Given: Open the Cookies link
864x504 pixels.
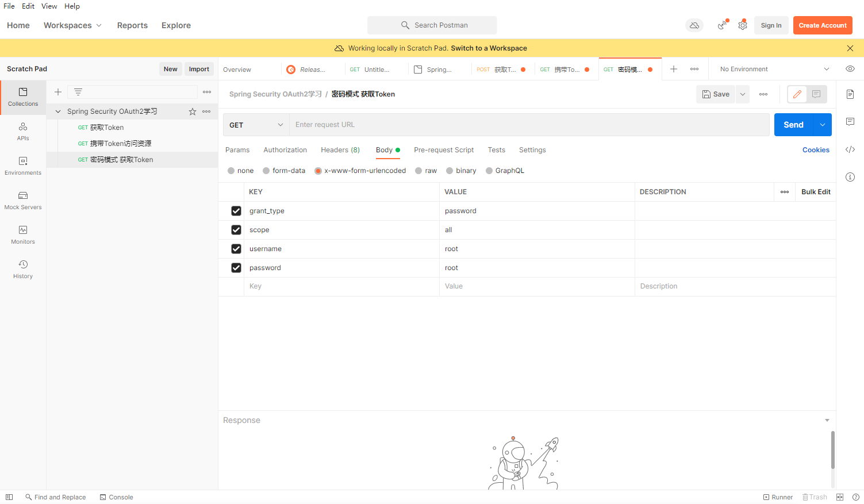Looking at the screenshot, I should (816, 150).
